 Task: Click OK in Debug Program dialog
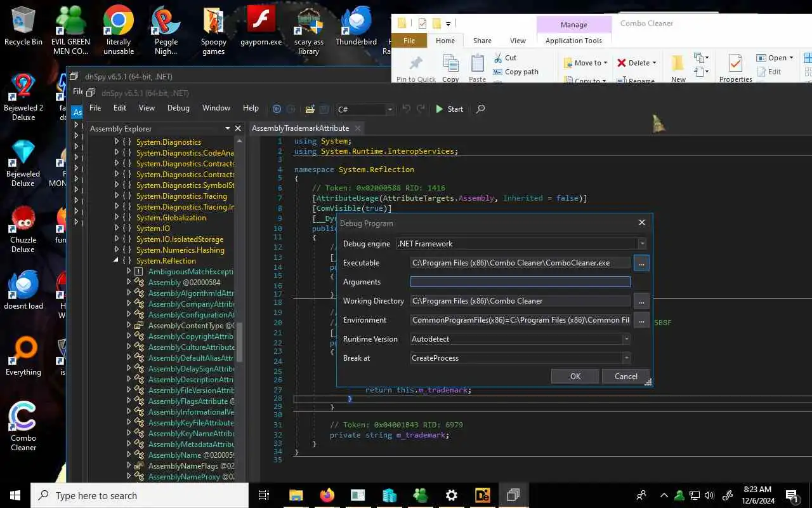[575, 377]
